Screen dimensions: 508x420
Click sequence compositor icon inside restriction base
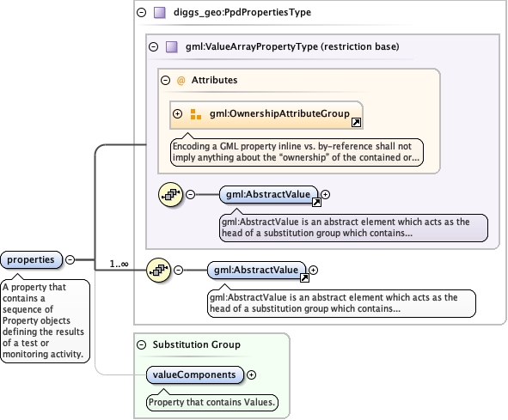170,194
